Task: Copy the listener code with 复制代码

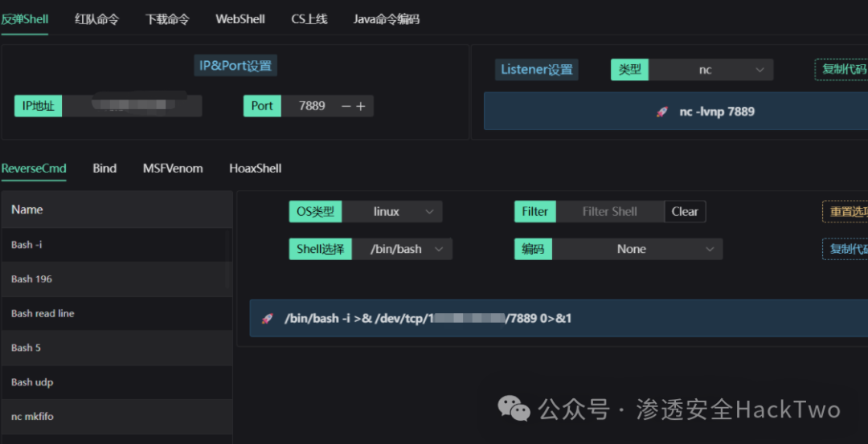Action: point(841,70)
